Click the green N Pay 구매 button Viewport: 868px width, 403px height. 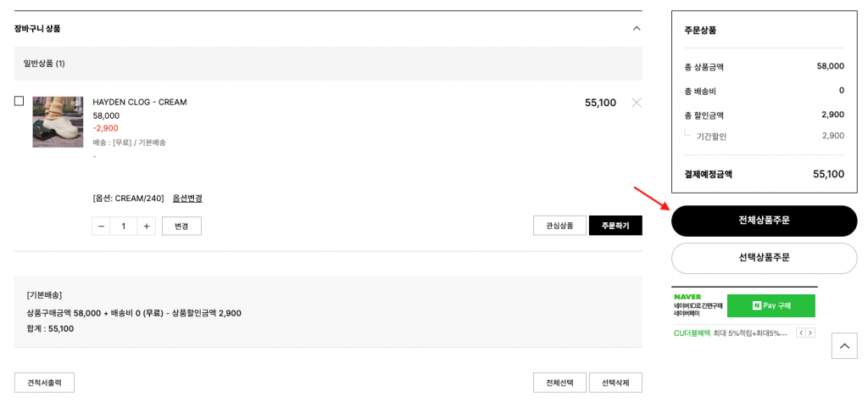tap(771, 305)
